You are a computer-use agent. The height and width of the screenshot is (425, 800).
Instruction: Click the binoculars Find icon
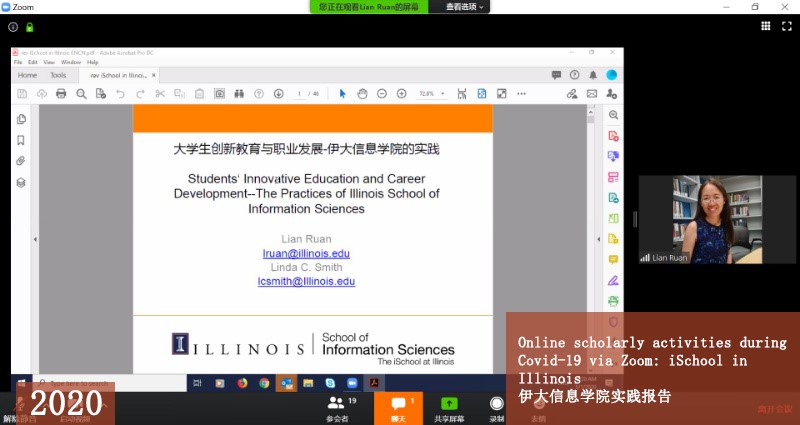(239, 94)
